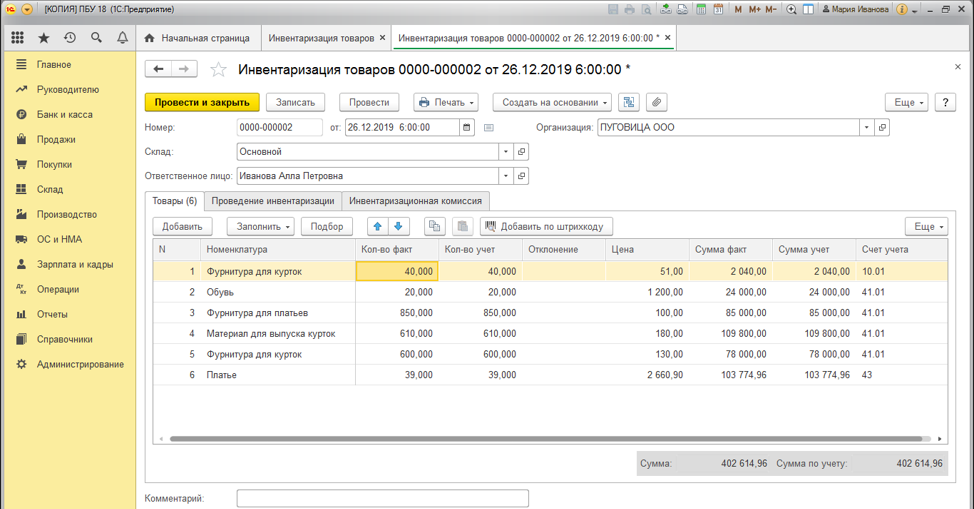
Task: Expand the Склад dropdown list
Action: coord(506,152)
